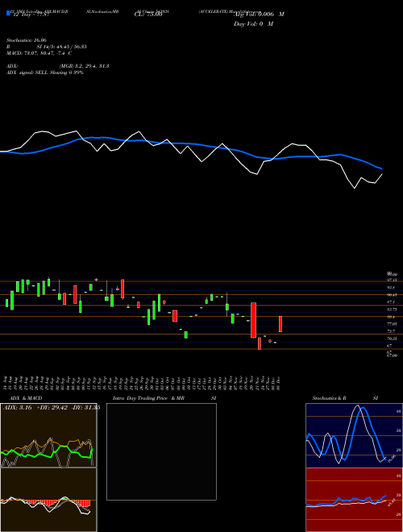Click the end of the blue SMA line

click(x=382, y=168)
